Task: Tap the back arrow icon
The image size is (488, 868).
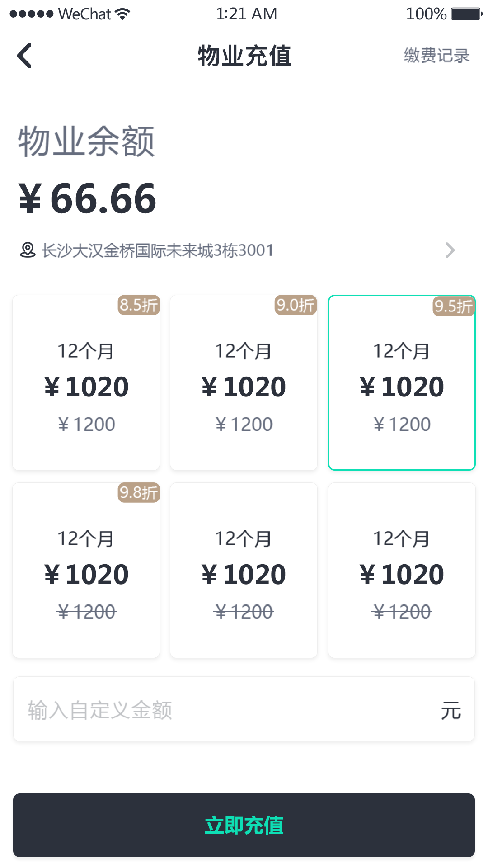Action: 24,56
